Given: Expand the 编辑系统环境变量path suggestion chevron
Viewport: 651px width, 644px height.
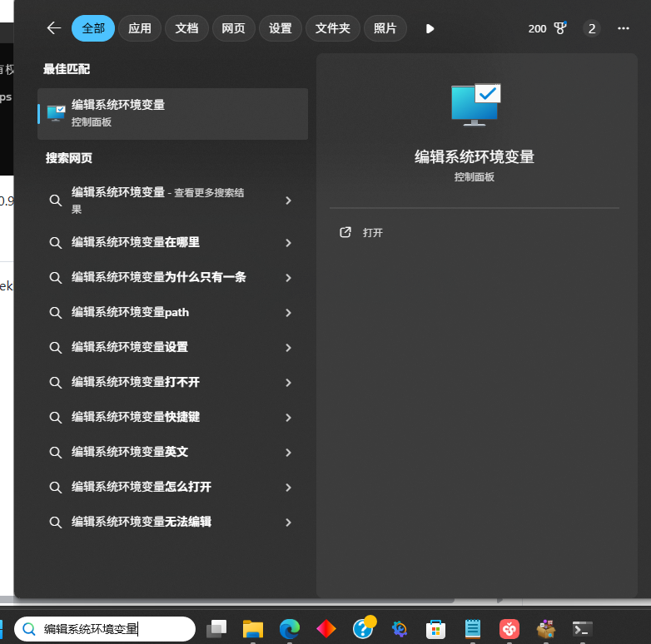Looking at the screenshot, I should pos(288,313).
